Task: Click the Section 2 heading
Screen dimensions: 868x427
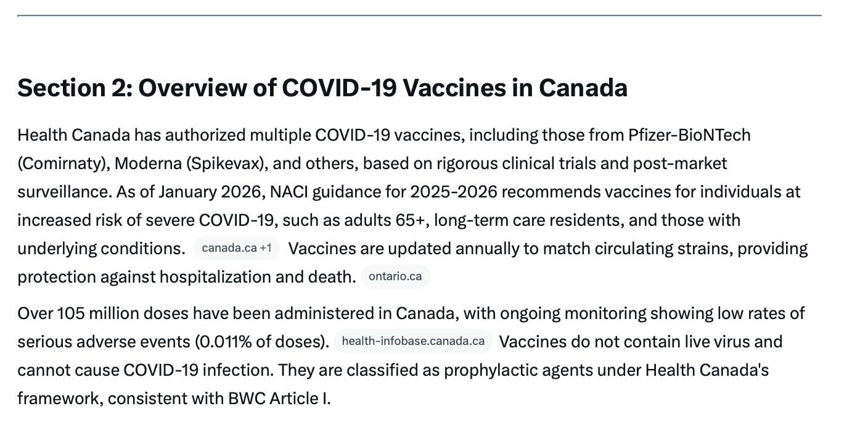Action: 322,88
